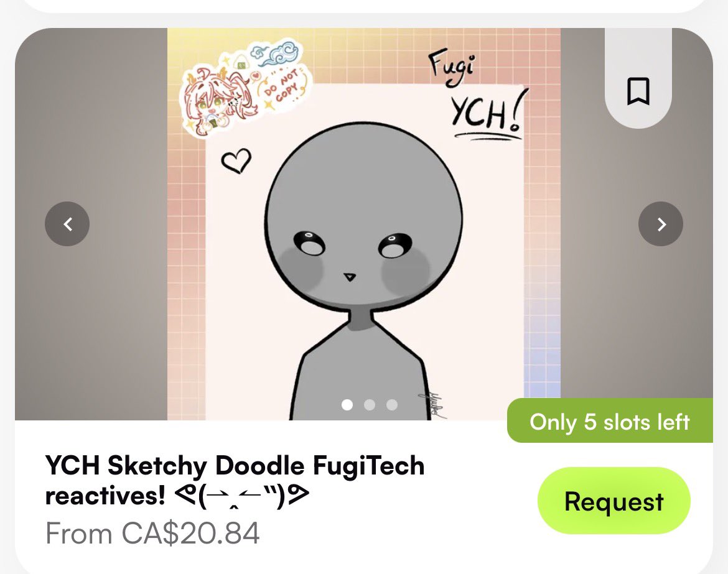The width and height of the screenshot is (728, 574).
Task: Select the first carousel dot indicator
Action: pos(347,405)
